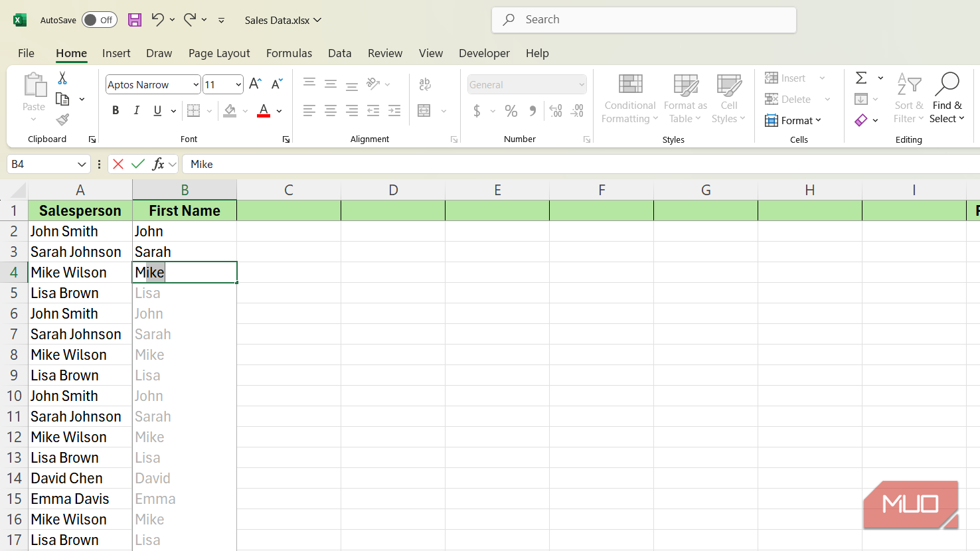
Task: Apply Percent Style format
Action: pos(511,111)
